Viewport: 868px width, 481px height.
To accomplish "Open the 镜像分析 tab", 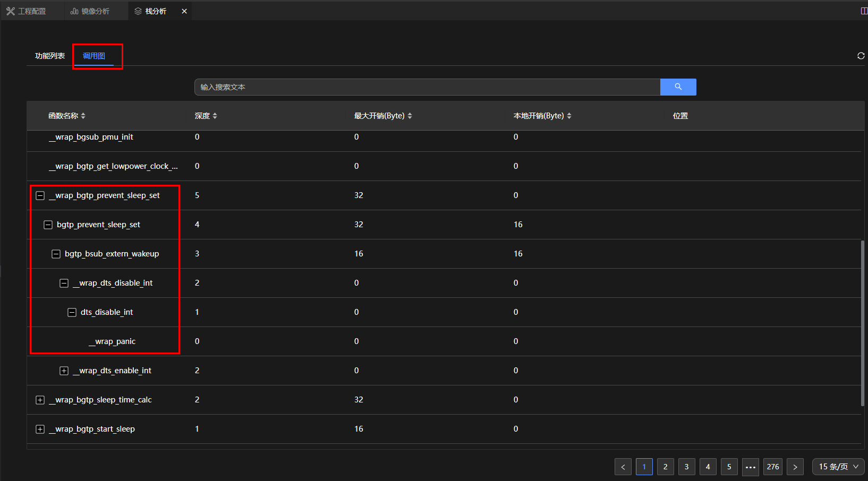I will pos(90,11).
